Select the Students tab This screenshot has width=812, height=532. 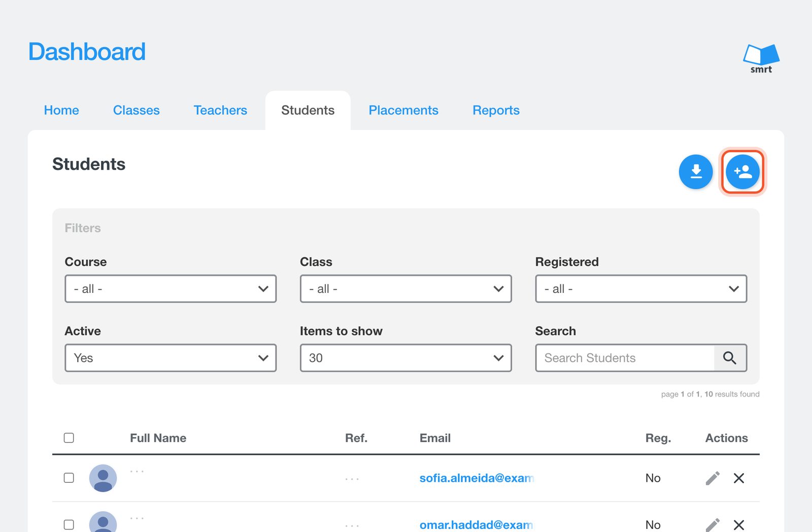pos(308,110)
